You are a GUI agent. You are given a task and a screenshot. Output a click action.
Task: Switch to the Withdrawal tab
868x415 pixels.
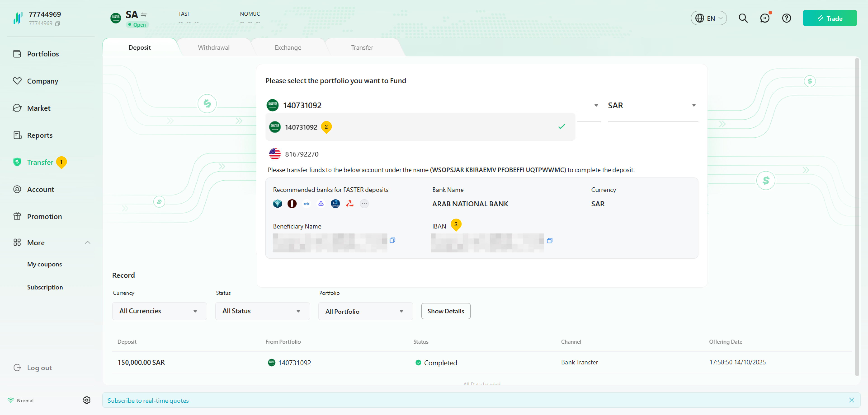click(214, 47)
